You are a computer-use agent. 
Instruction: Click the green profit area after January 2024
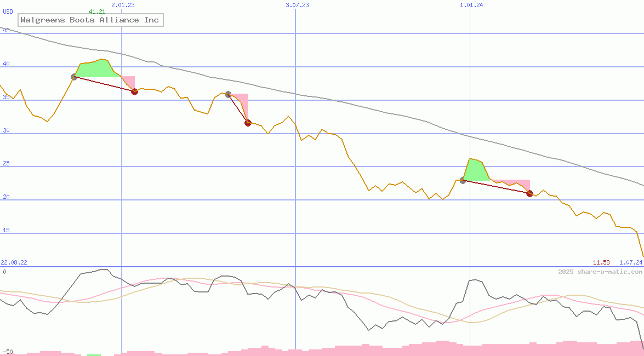[x=476, y=170]
